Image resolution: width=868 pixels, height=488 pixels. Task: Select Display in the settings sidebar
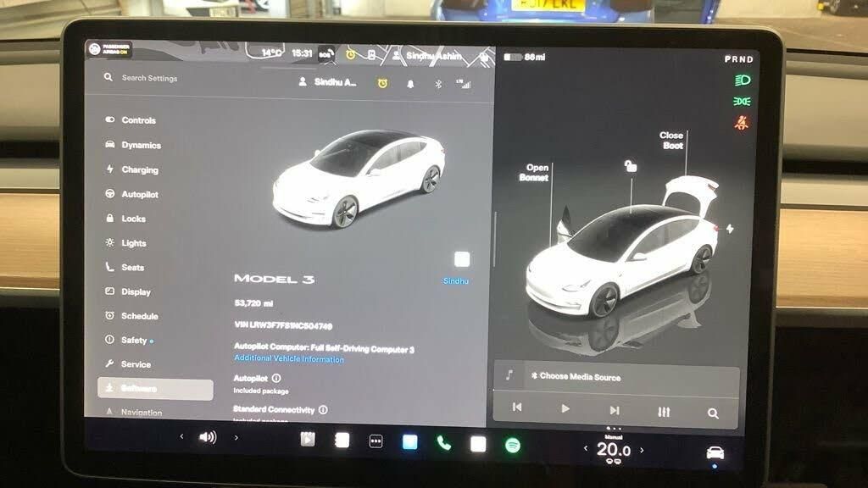coord(128,291)
